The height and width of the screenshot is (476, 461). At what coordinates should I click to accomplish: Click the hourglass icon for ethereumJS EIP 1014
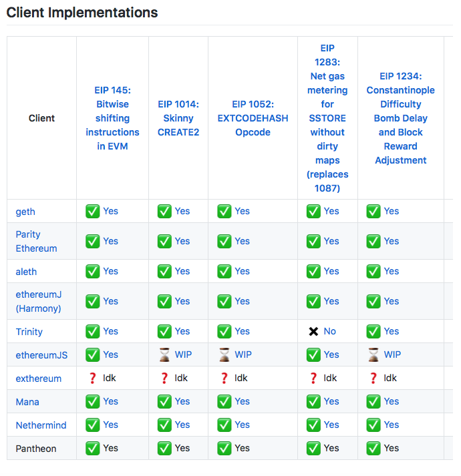coord(164,355)
